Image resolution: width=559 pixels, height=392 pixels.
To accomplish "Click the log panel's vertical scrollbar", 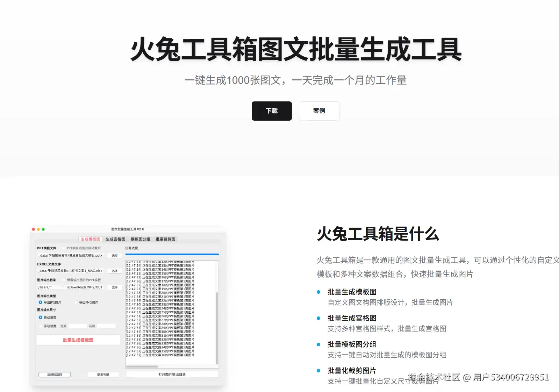I will (x=217, y=328).
